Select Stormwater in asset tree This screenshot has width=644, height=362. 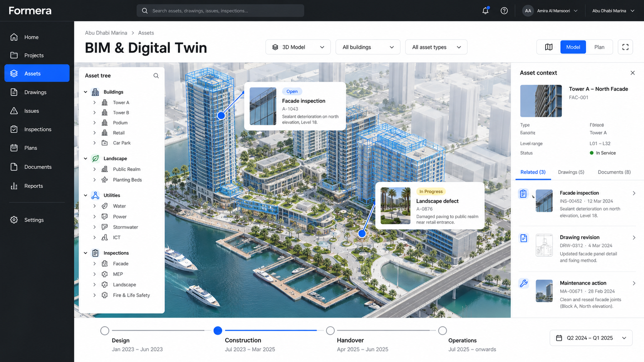tap(125, 227)
